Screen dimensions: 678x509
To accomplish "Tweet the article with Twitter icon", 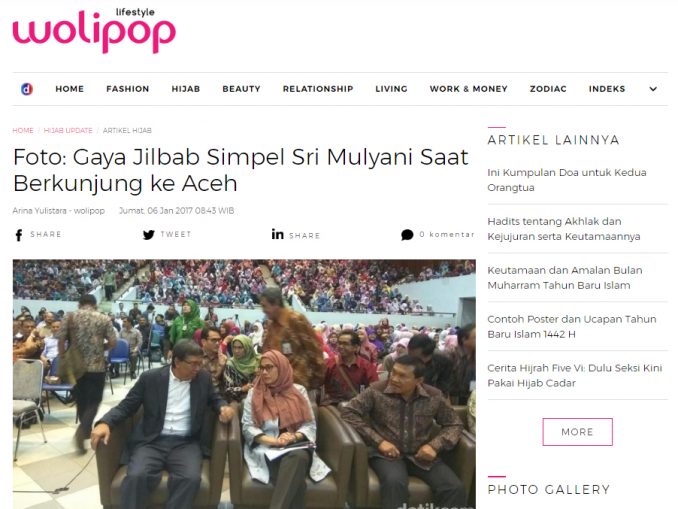I will (148, 235).
